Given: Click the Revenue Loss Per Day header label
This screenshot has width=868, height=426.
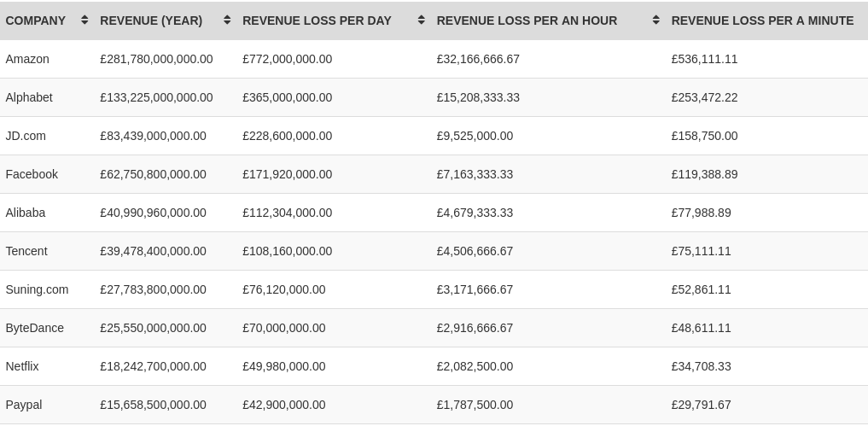Looking at the screenshot, I should point(317,20).
